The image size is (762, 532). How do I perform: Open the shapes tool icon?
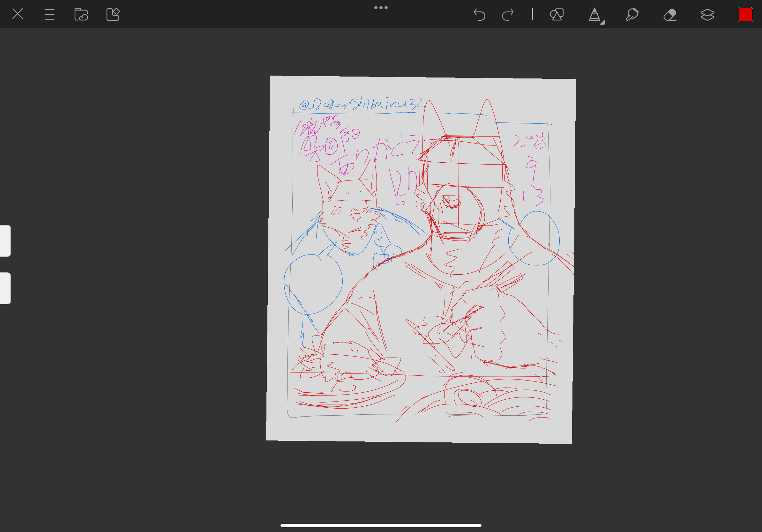557,15
